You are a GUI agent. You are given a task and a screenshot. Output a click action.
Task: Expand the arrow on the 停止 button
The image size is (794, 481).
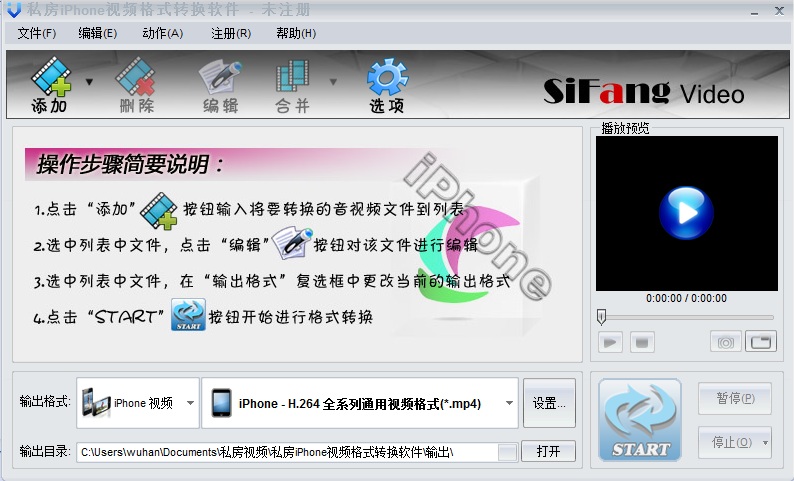pos(766,443)
